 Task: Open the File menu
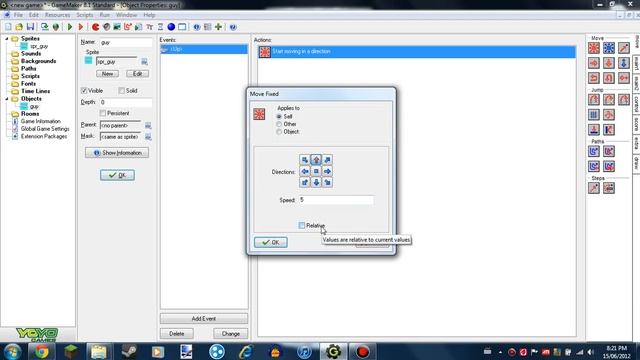18,15
